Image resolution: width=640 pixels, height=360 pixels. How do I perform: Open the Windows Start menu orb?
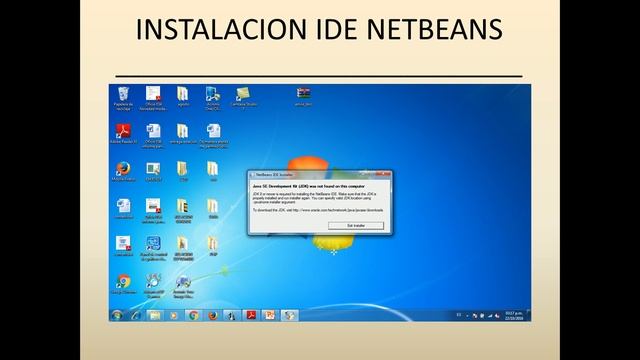(117, 315)
